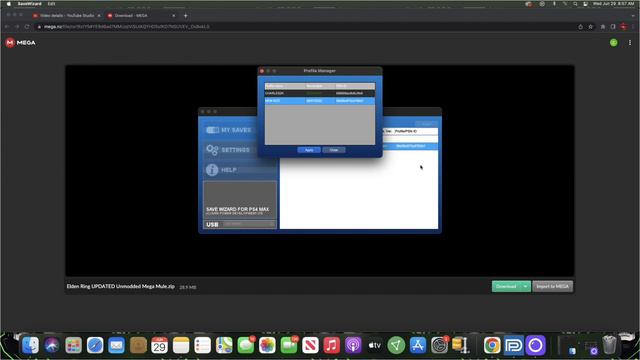Open Photos from the Dock
Screen dimensions: 640x360
click(x=267, y=345)
